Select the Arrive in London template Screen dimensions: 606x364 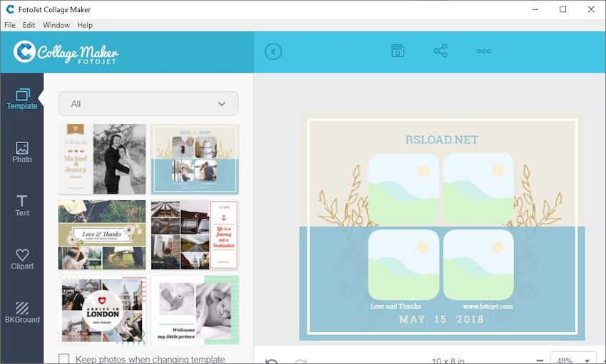[x=103, y=310]
